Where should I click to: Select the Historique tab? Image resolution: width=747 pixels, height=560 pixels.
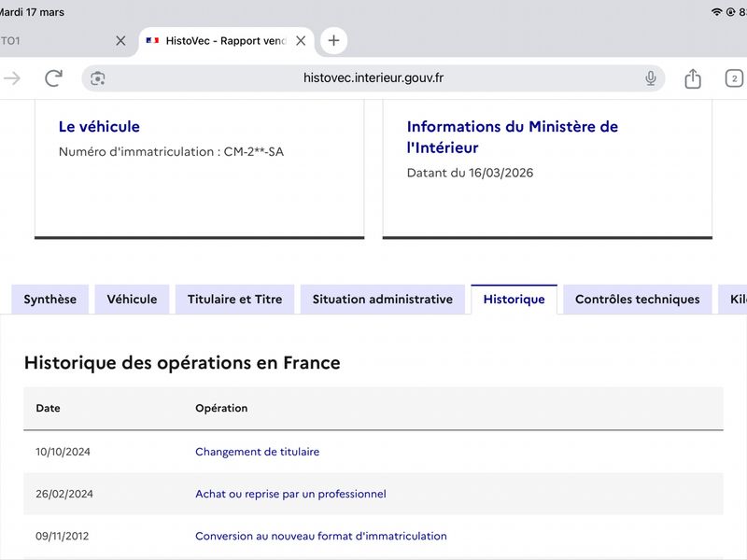click(514, 299)
